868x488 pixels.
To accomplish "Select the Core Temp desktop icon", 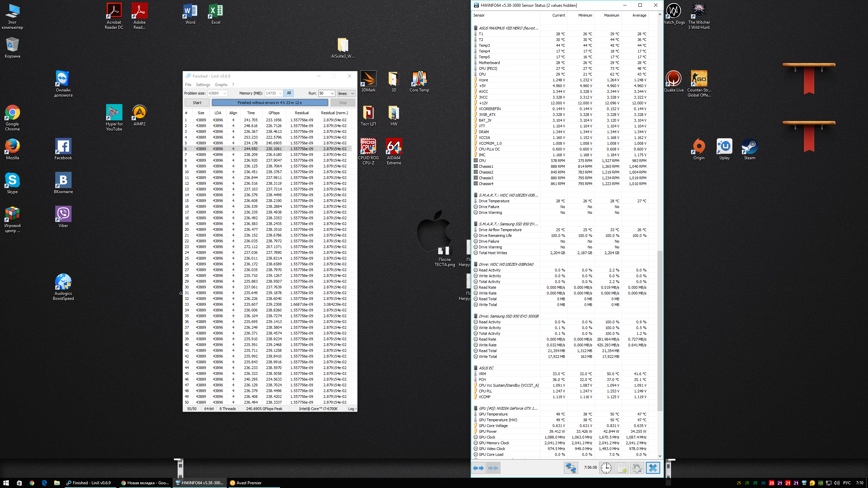I will pos(419,82).
